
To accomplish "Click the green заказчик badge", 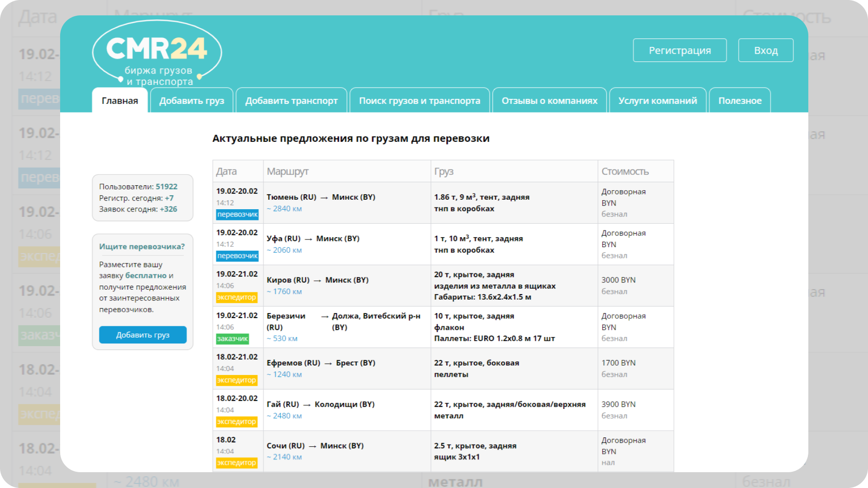I will [x=232, y=338].
